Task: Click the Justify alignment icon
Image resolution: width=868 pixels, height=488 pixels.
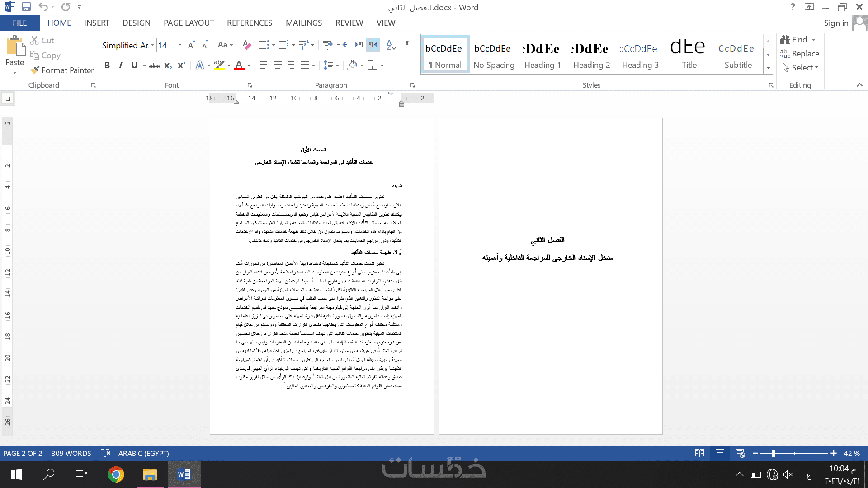Action: (x=305, y=66)
